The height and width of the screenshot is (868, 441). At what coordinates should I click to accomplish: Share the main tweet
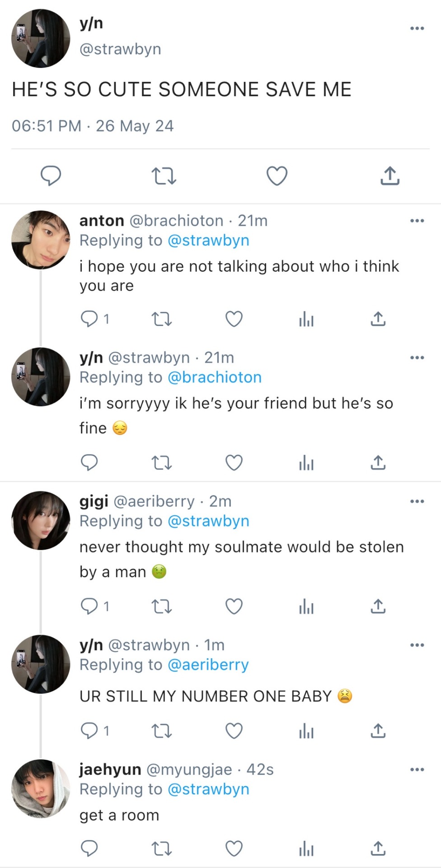pos(389,176)
